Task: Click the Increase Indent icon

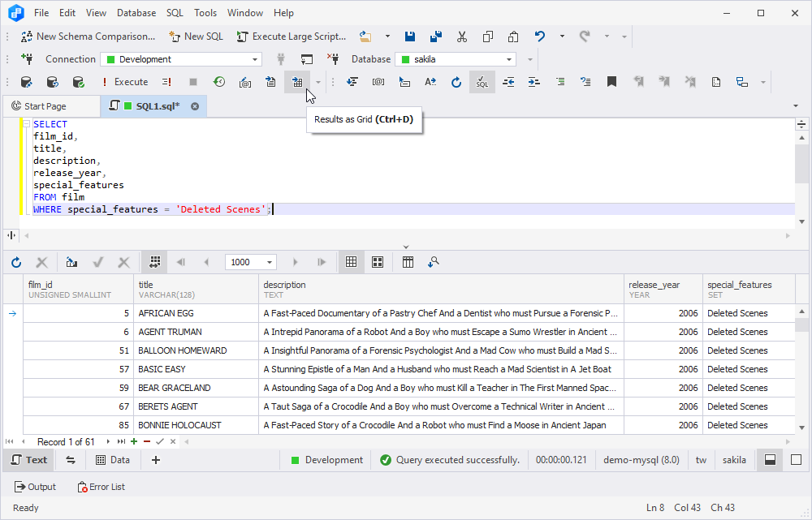Action: click(x=534, y=82)
